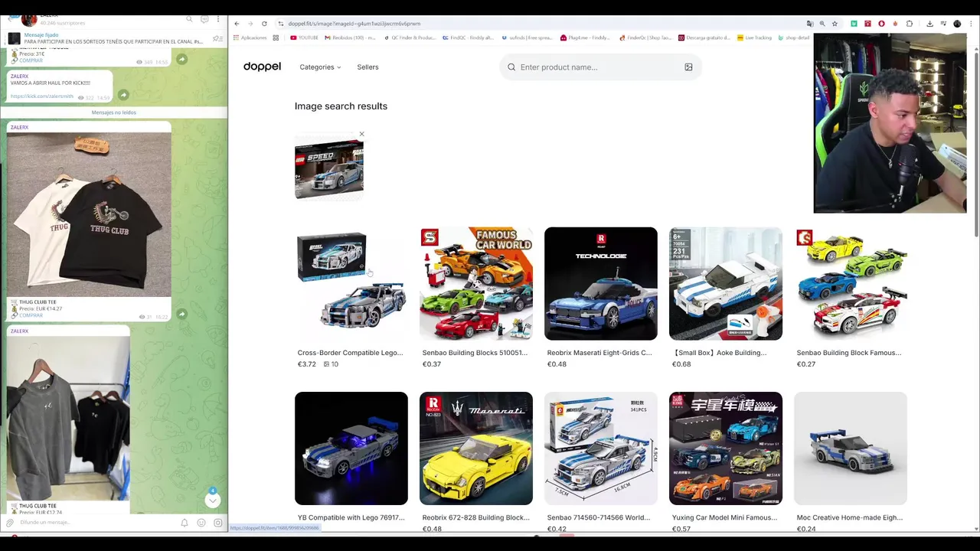This screenshot has height=551, width=980.
Task: Open Telegram channel comments icon
Action: pos(204,18)
